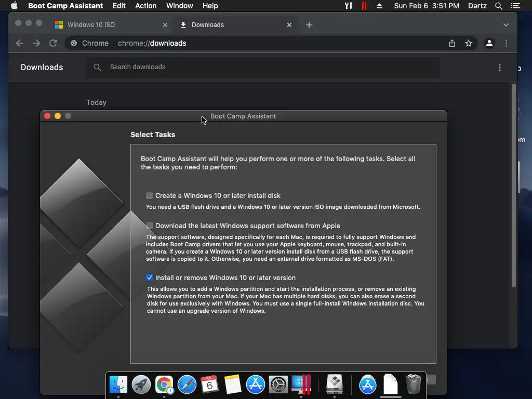This screenshot has width=532, height=399.
Task: Close the Boot Camp Assistant window
Action: click(47, 116)
